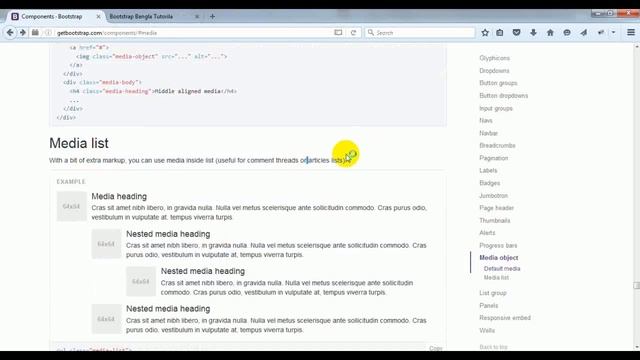The width and height of the screenshot is (640, 360).
Task: Go forward to the next page
Action: point(22,32)
